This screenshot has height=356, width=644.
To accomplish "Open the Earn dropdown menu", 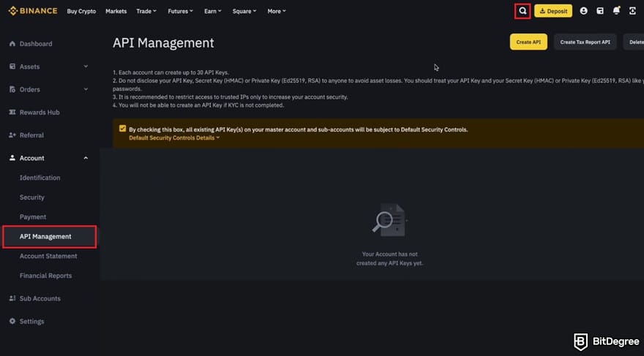I will (213, 11).
